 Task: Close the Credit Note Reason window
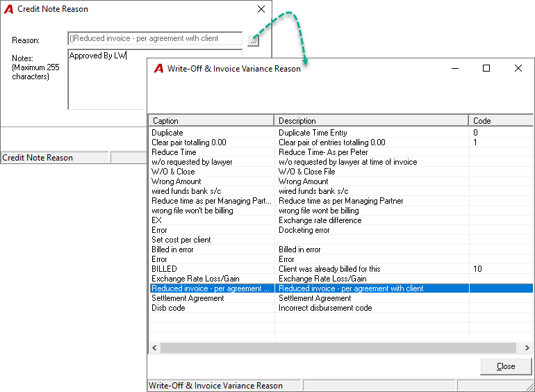point(261,9)
